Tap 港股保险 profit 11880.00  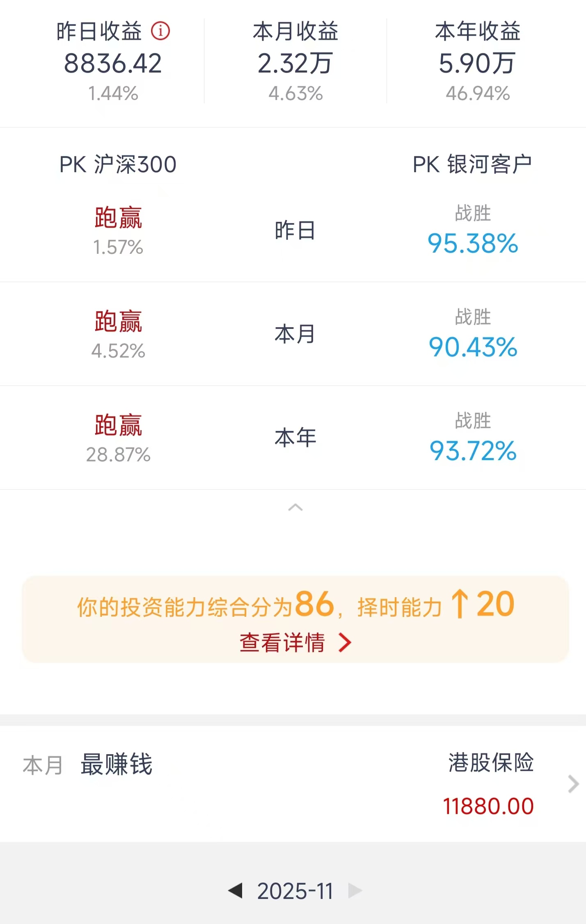click(x=488, y=806)
